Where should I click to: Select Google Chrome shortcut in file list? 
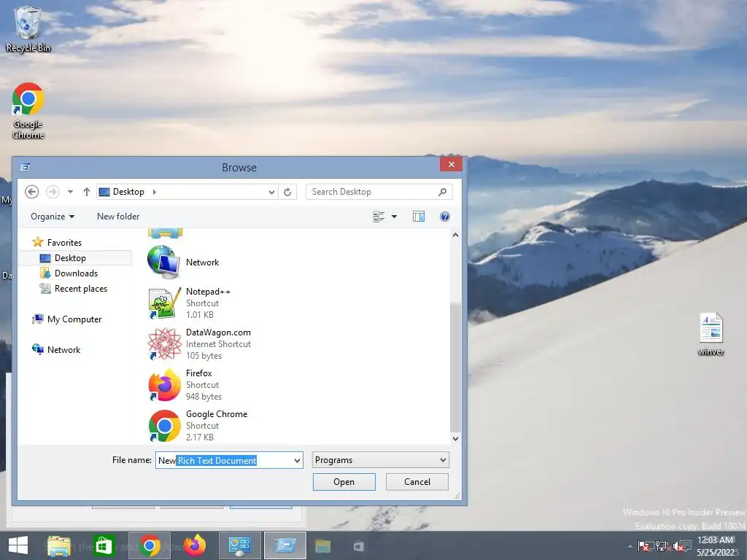pos(198,426)
